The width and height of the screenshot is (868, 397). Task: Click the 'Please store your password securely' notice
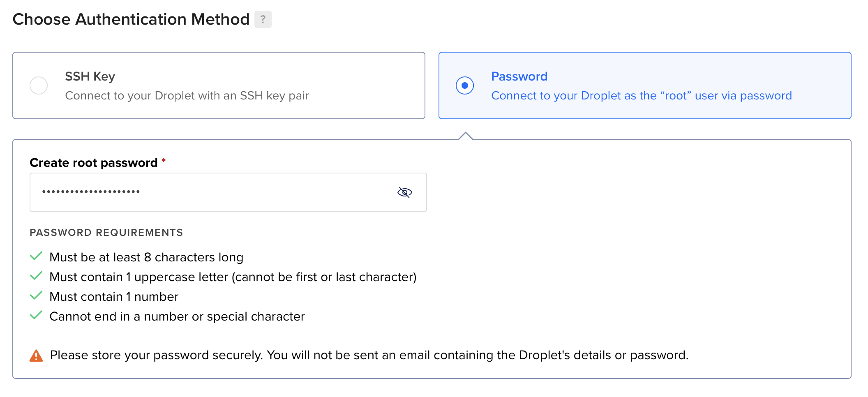tap(369, 355)
